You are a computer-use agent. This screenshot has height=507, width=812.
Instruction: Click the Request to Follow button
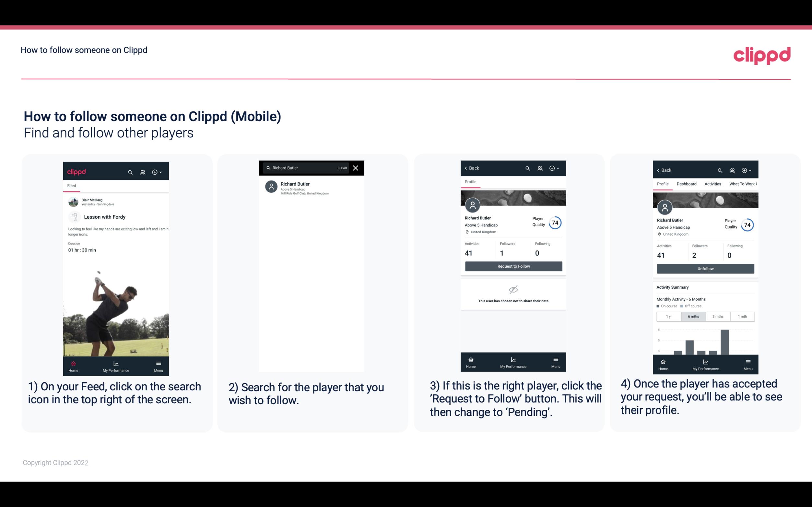(513, 266)
